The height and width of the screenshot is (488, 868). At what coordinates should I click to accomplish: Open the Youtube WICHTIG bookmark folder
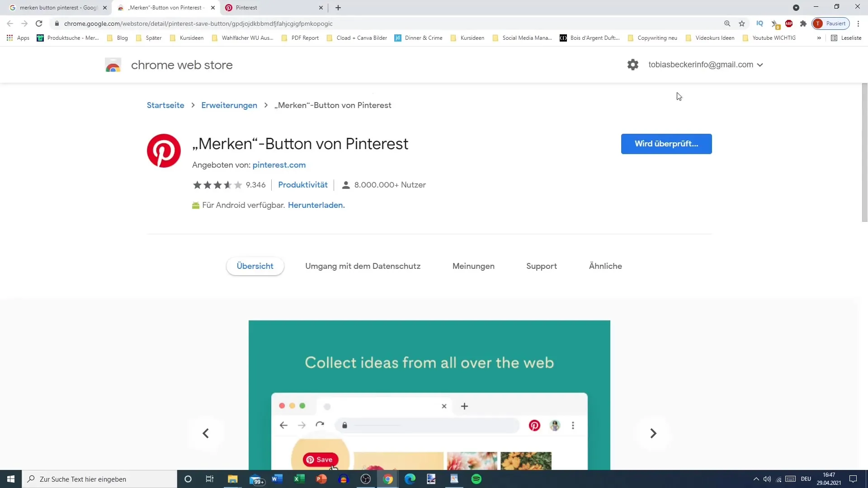769,38
